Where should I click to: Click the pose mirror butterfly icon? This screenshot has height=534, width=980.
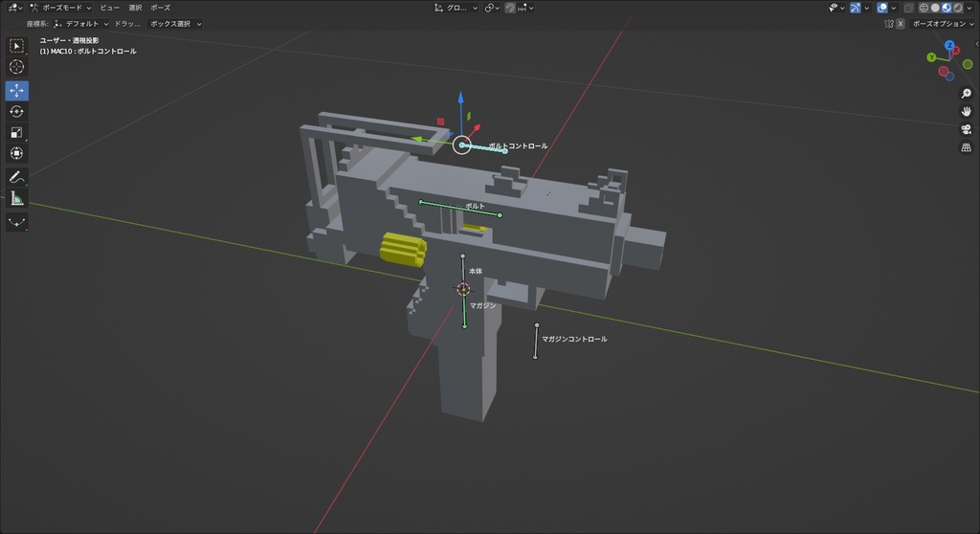coord(889,24)
